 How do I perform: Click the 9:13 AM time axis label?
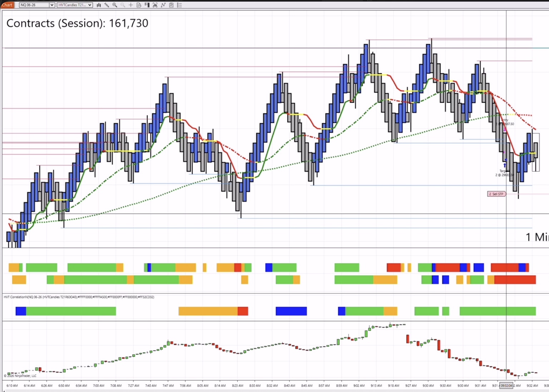376,386
